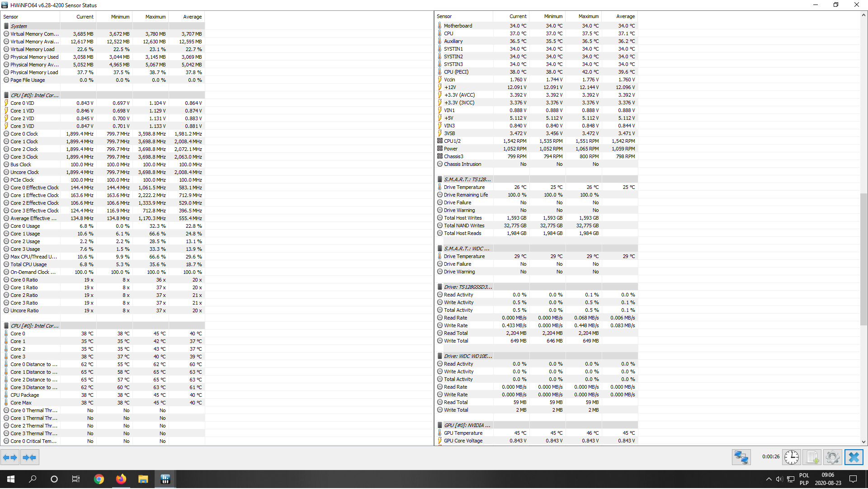Click the vertical scrollbar up arrow
Viewport: 868px width, 489px height.
[x=863, y=15]
